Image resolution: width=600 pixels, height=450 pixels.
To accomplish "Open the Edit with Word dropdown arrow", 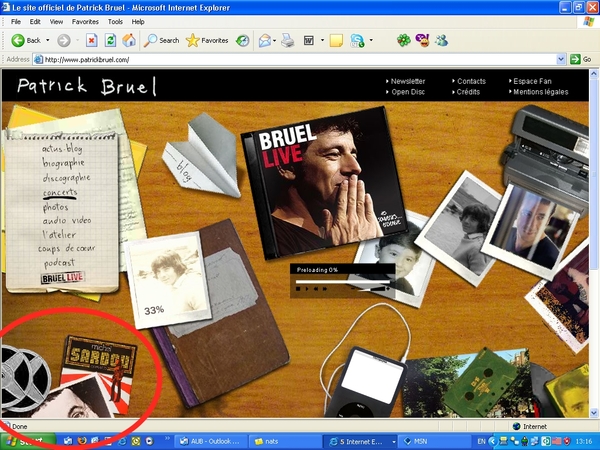I will (x=322, y=40).
